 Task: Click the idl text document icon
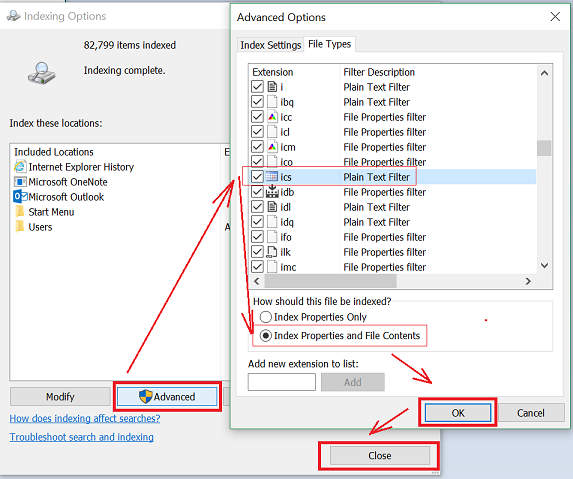click(272, 207)
